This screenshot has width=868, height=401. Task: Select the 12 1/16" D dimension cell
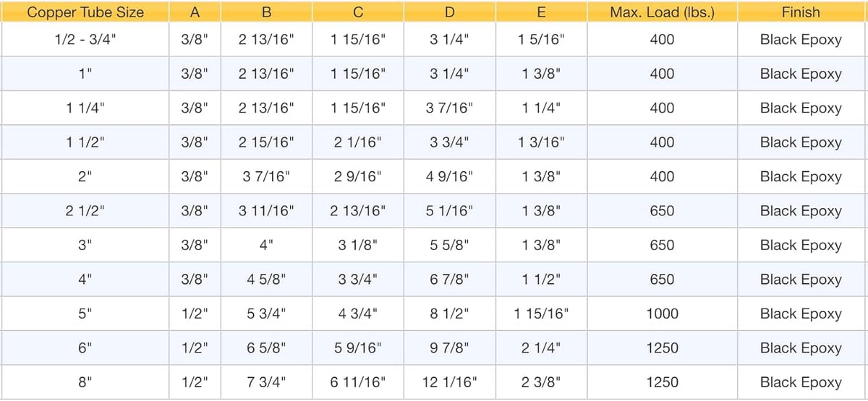point(449,382)
